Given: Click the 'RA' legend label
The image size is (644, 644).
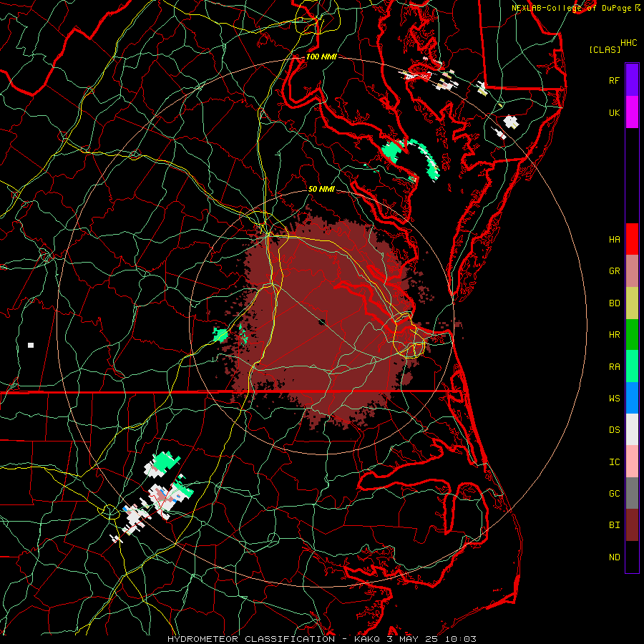Looking at the screenshot, I should [614, 366].
